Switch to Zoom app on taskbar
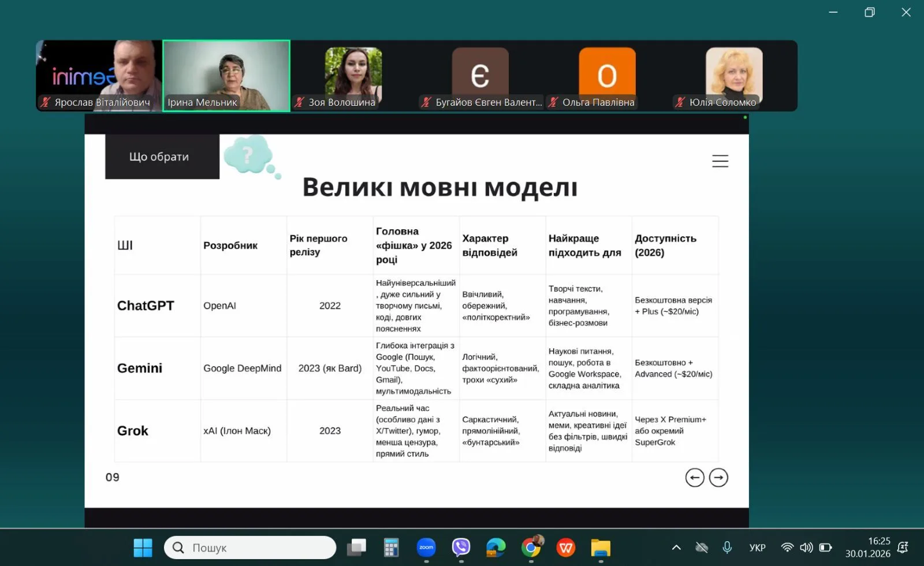The height and width of the screenshot is (566, 924). (x=426, y=548)
